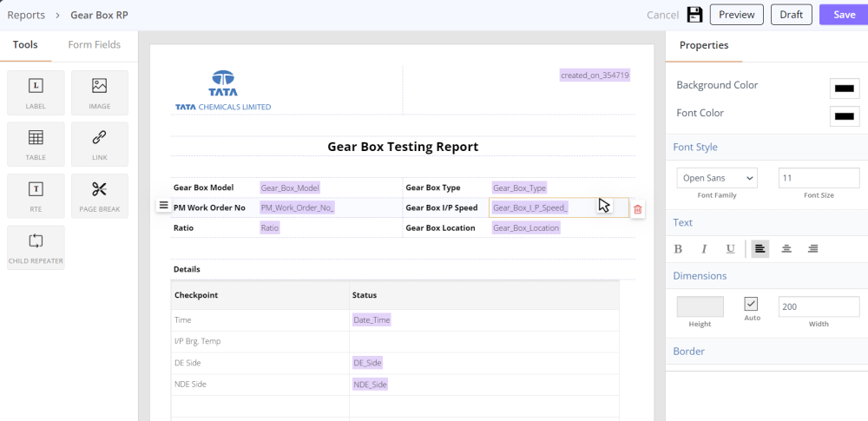
Task: Open the Properties tab
Action: [704, 45]
